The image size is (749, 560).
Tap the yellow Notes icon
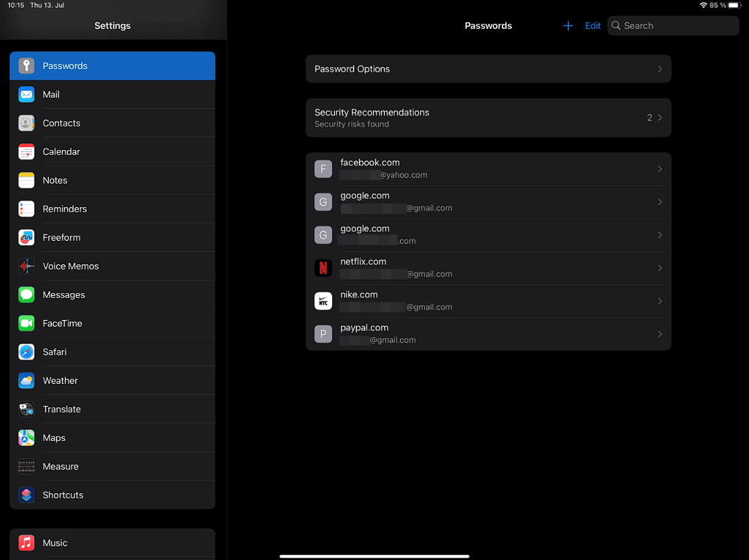pyautogui.click(x=26, y=181)
